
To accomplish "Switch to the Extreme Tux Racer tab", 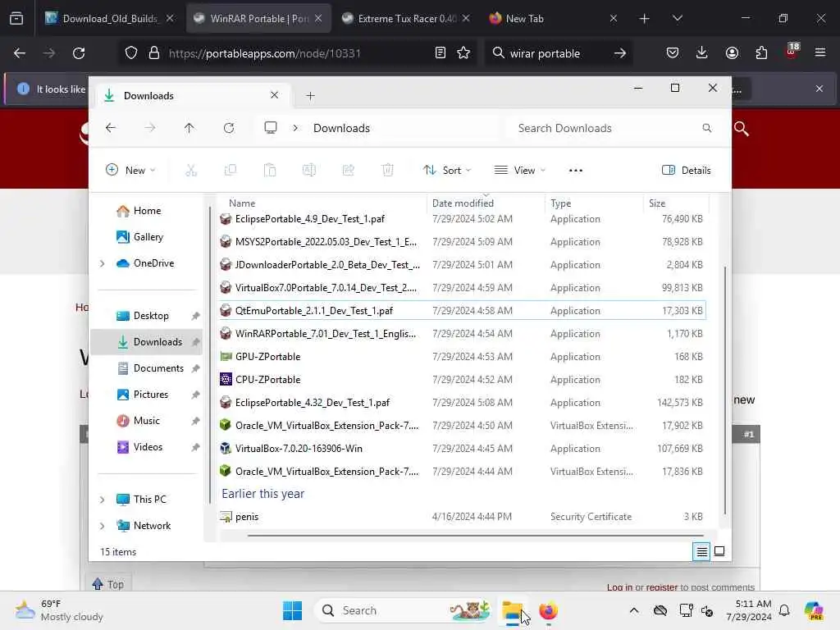I will coord(405,18).
